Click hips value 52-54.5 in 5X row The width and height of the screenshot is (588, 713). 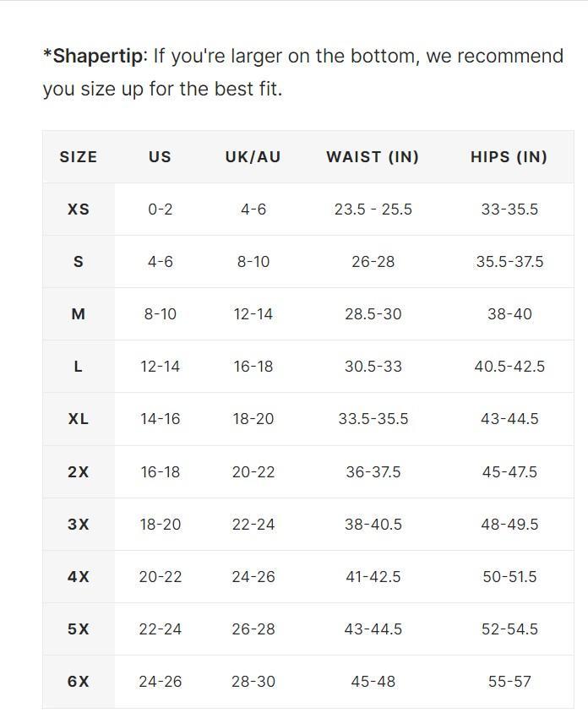509,629
